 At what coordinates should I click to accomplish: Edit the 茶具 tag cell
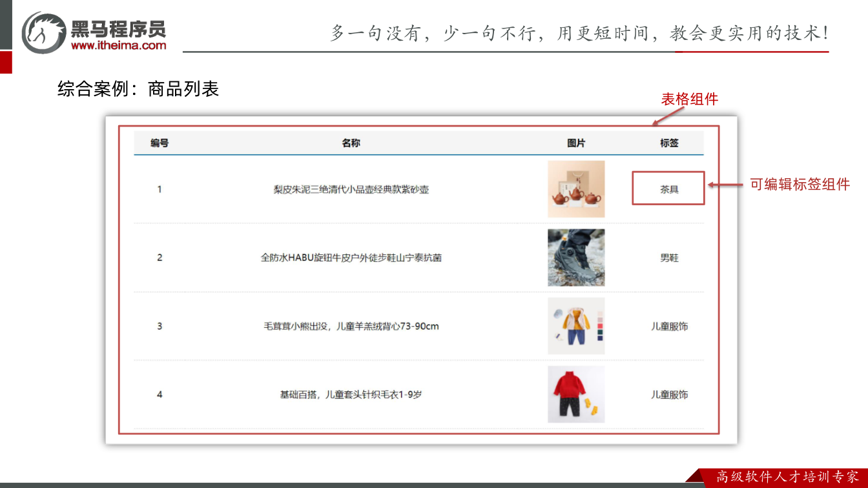(x=669, y=190)
